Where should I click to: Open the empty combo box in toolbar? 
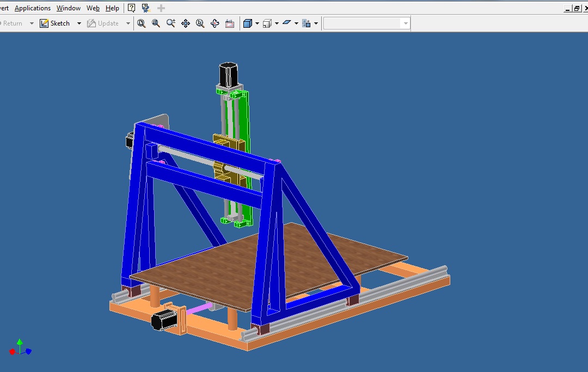pyautogui.click(x=366, y=23)
